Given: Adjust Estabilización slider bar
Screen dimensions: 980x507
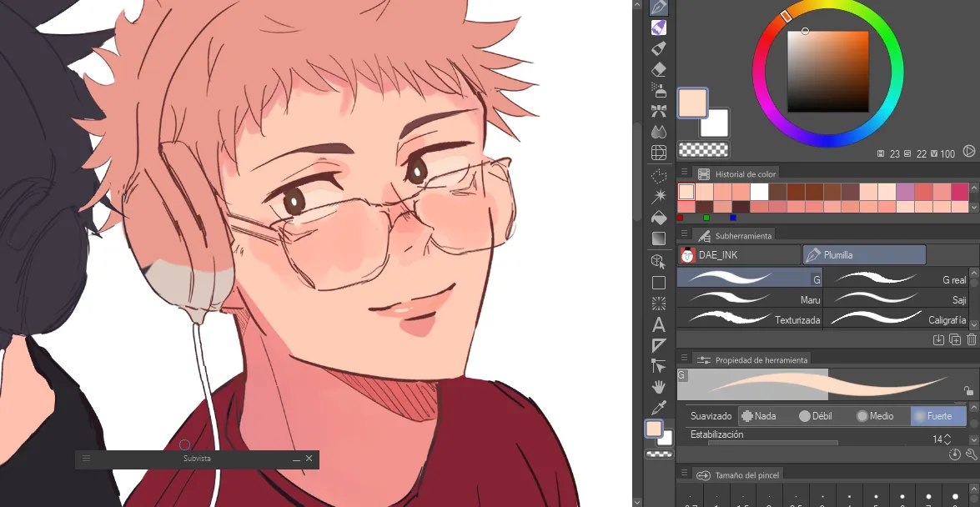Looking at the screenshot, I should coord(772,444).
